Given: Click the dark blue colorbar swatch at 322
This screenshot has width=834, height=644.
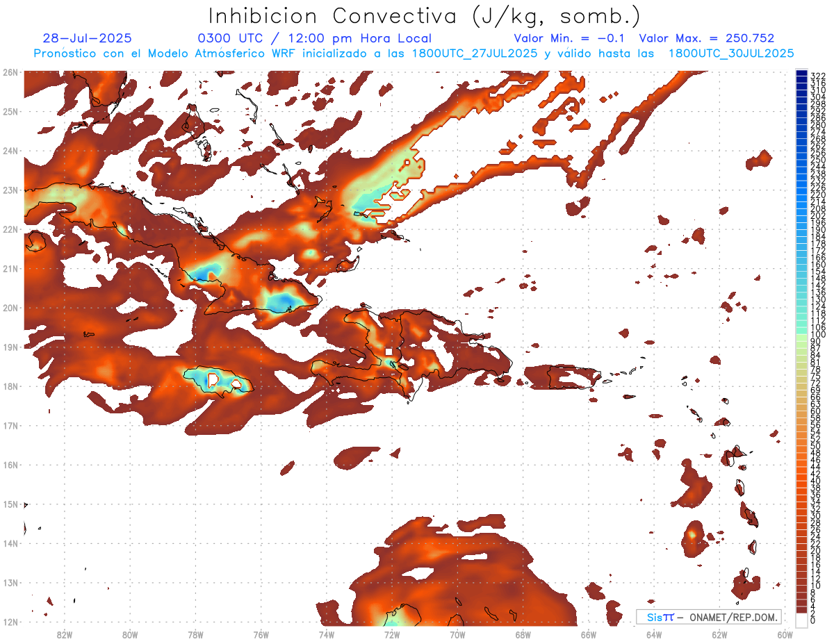Looking at the screenshot, I should point(802,73).
